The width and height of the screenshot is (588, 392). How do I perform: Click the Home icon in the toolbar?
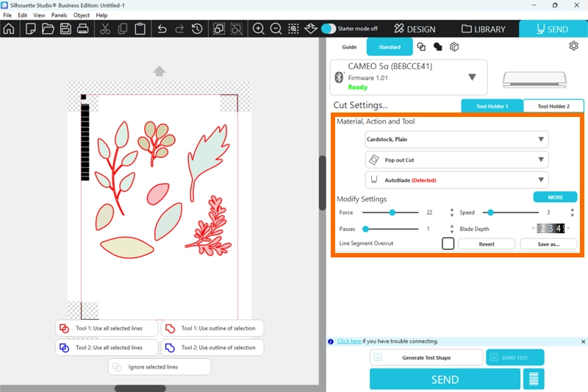(9, 29)
